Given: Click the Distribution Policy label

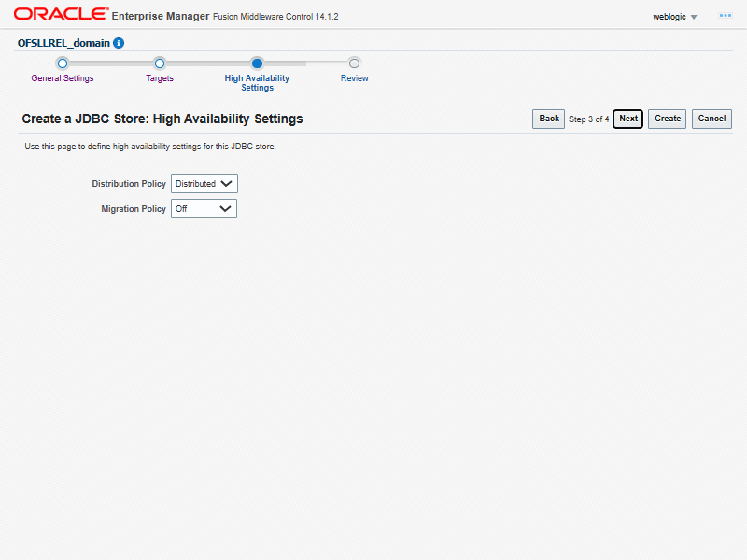Looking at the screenshot, I should click(x=129, y=183).
